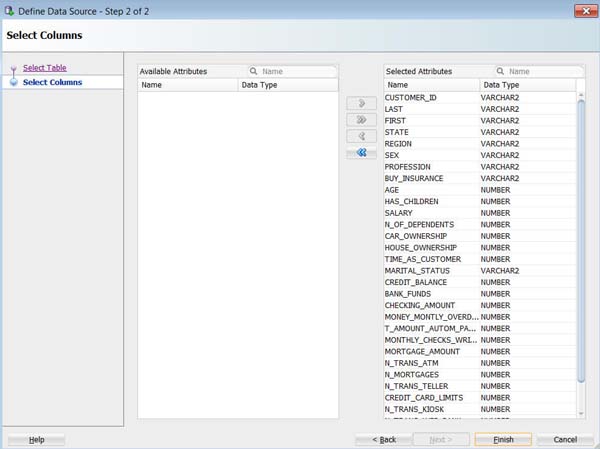
Task: Click the Selected Attributes vertical scrollbar thumb
Action: [x=581, y=241]
